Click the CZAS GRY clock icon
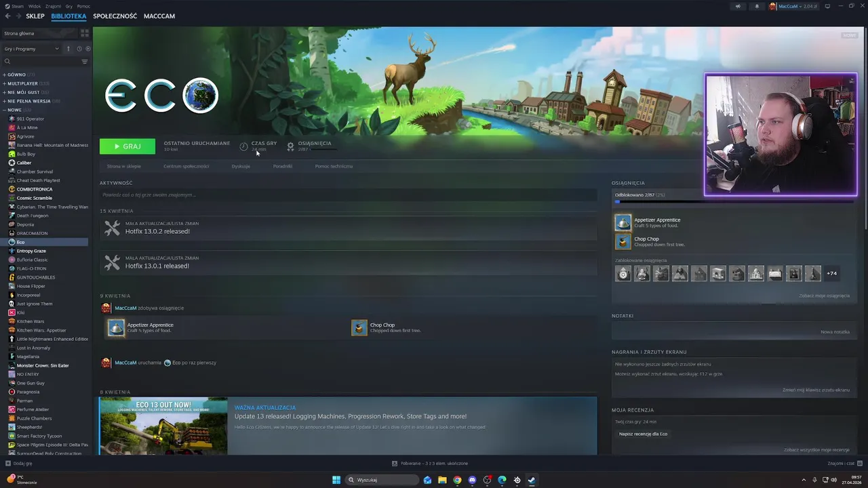This screenshot has height=488, width=868. pyautogui.click(x=243, y=146)
